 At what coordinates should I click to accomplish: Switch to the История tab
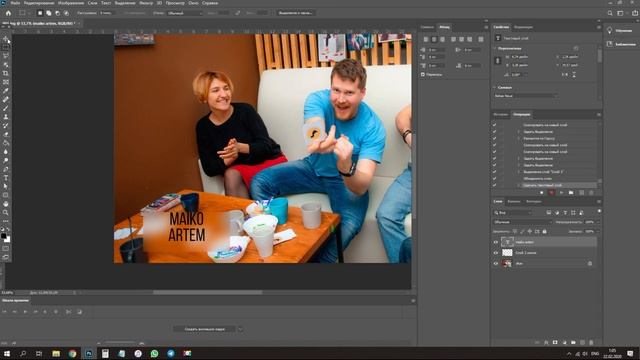[500, 114]
